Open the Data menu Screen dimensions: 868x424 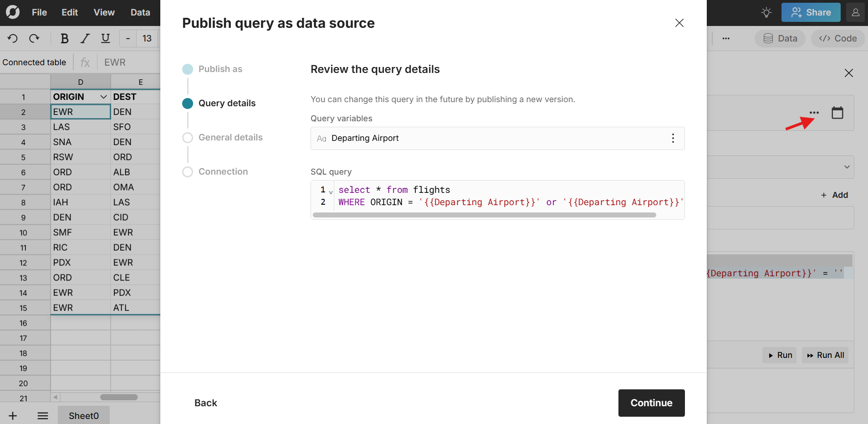[140, 12]
